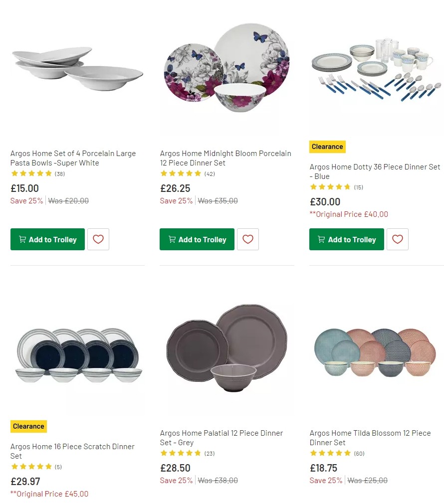Select the heart icon for Midnight Bloom set
Image resolution: width=444 pixels, height=504 pixels.
[248, 239]
